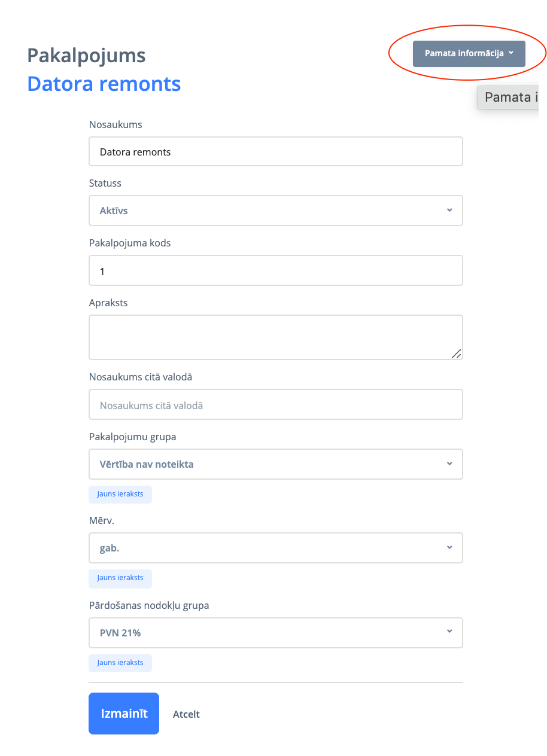547x756 pixels.
Task: Expand the Pārdošanas nodokļu grupa dropdown
Action: click(275, 633)
